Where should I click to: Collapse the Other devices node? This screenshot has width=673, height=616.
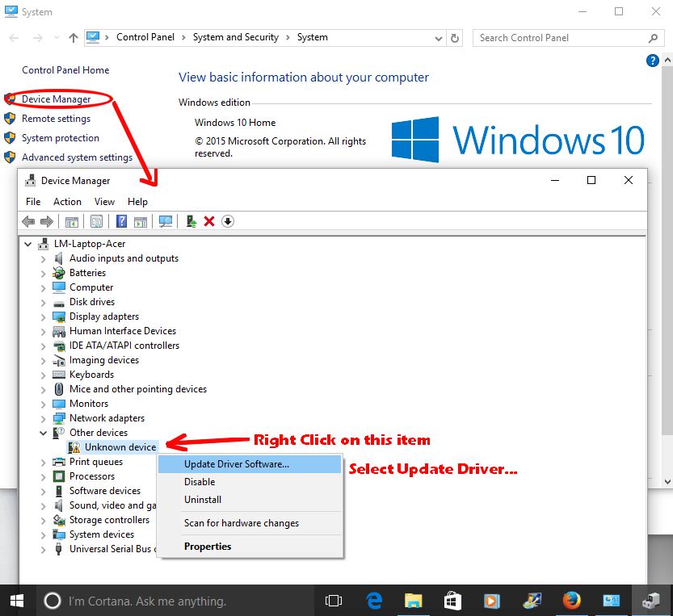44,433
